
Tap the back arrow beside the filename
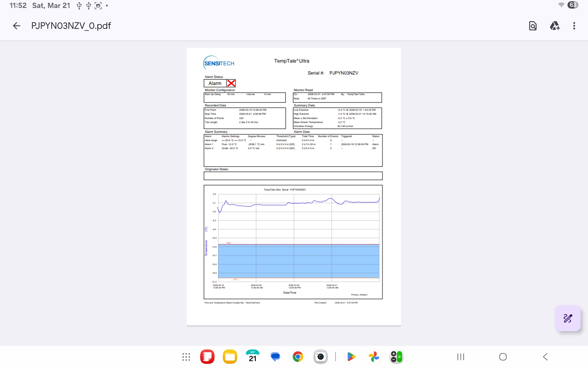coord(17,26)
